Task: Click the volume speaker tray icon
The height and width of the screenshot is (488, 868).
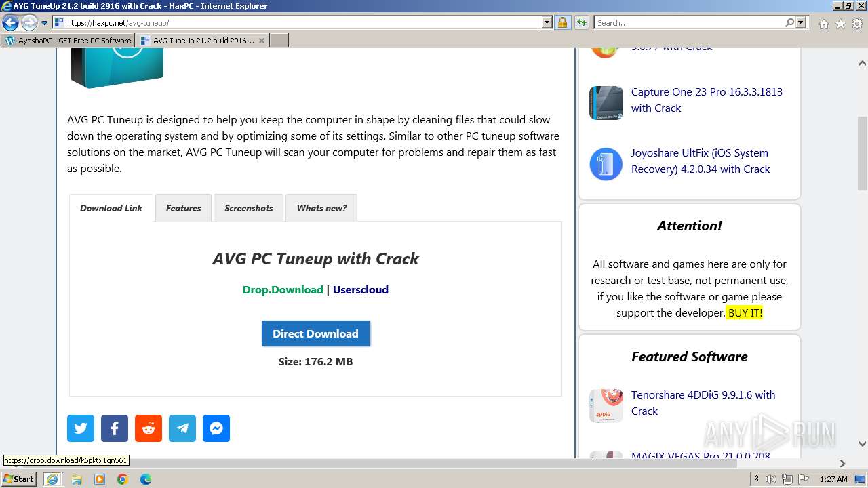Action: 771,479
